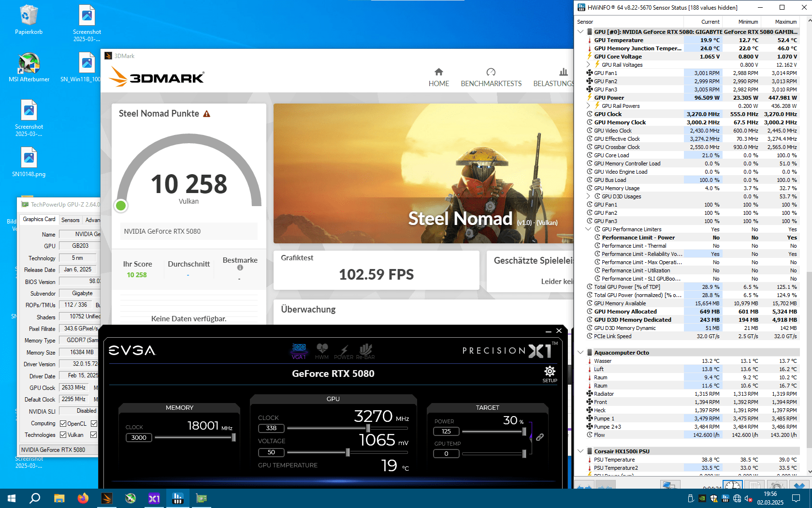812x508 pixels.
Task: Edit GPU voltage field 50
Action: [x=271, y=452]
